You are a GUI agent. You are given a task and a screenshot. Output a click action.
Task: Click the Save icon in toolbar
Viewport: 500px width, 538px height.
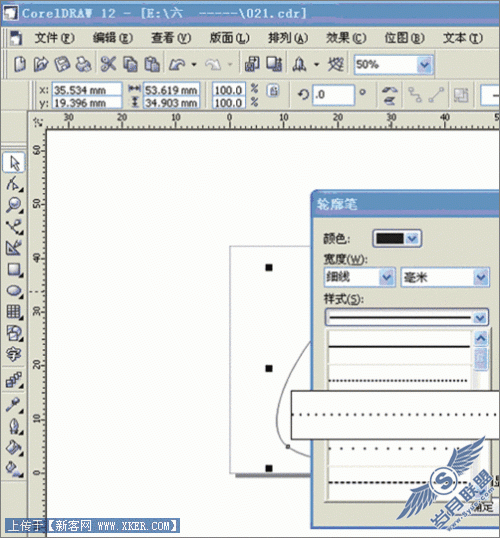(x=62, y=64)
